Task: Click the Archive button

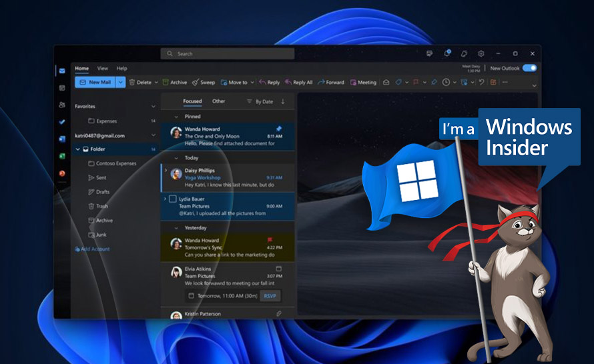Action: (x=175, y=82)
